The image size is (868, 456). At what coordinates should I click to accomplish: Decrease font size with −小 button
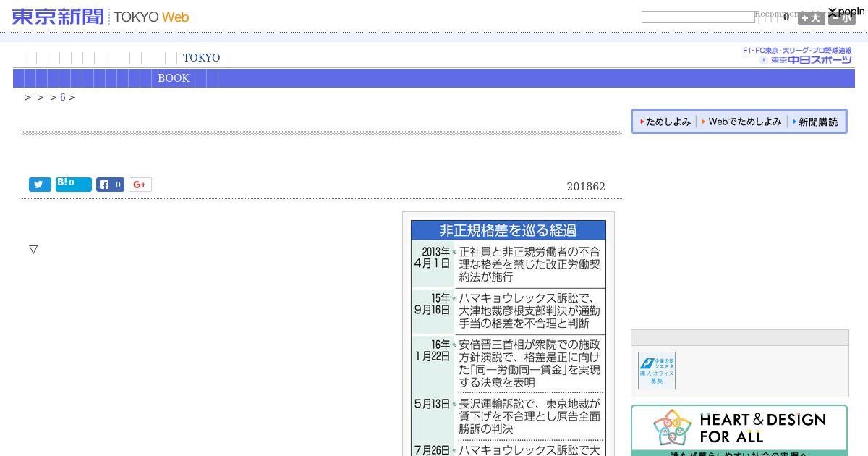[x=841, y=18]
